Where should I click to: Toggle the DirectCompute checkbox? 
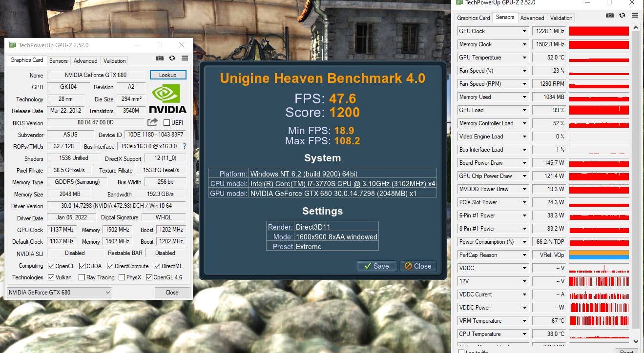pos(110,266)
